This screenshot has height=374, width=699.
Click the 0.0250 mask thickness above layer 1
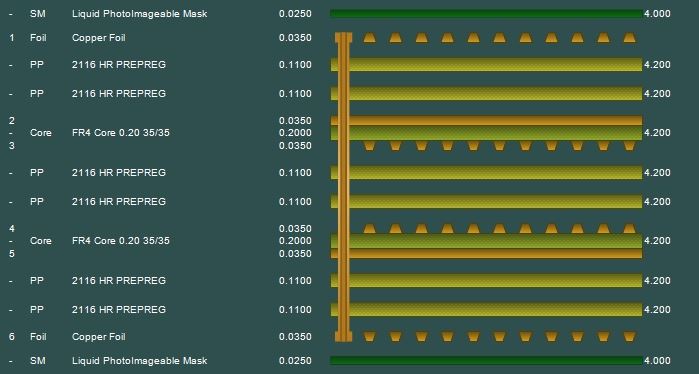295,14
